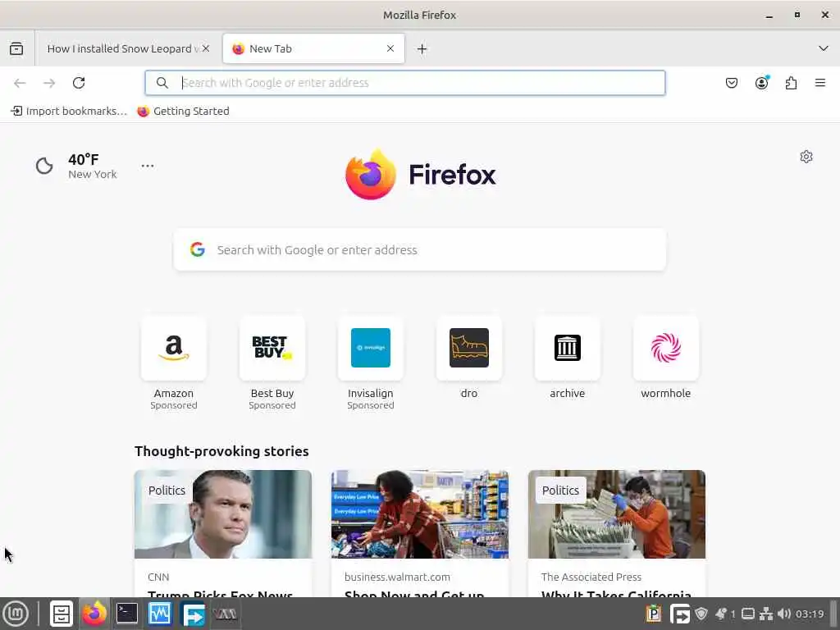Click the Firefox logo on the page
The width and height of the screenshot is (840, 630).
point(421,175)
